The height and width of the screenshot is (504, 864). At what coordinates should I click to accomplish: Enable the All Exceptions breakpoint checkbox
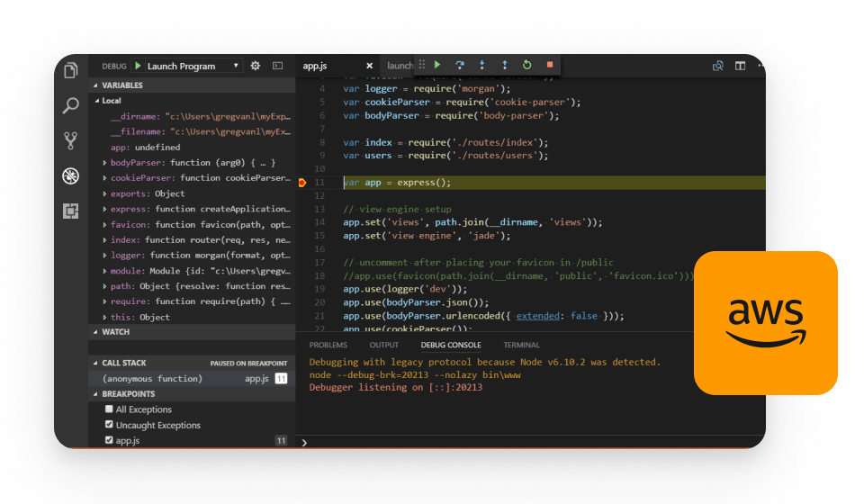pos(109,409)
